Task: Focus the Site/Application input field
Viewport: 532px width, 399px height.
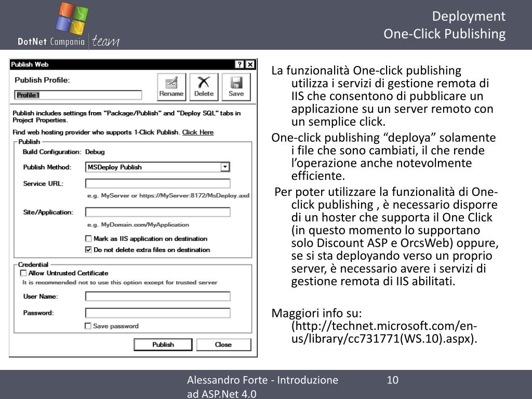Action: (x=158, y=212)
